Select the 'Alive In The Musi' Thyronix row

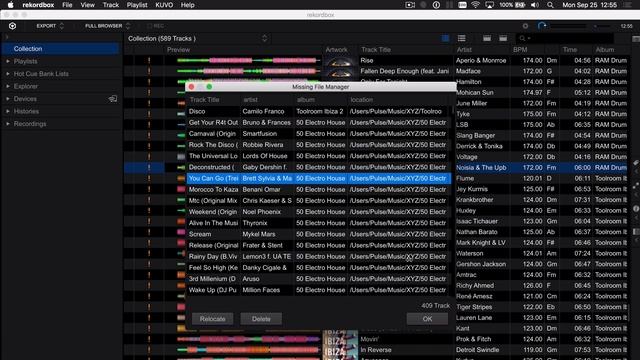pos(319,223)
